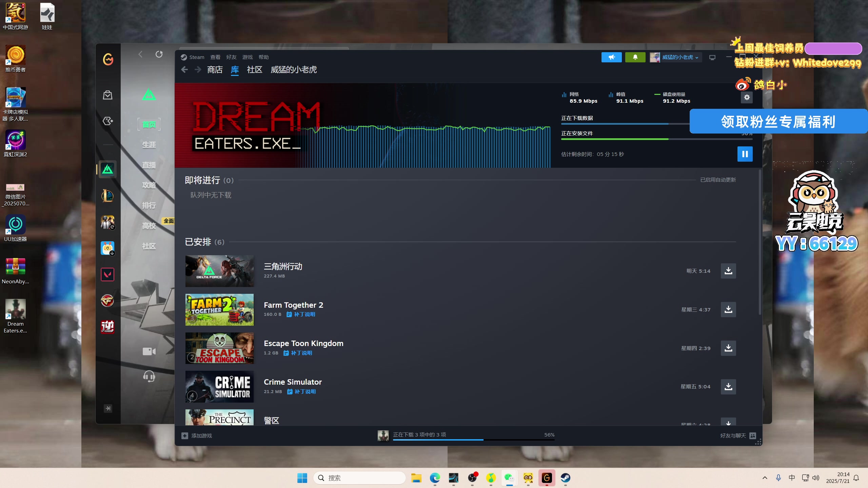Click 领取粉丝专属福利 banner button
Viewport: 868px width, 488px height.
click(778, 121)
